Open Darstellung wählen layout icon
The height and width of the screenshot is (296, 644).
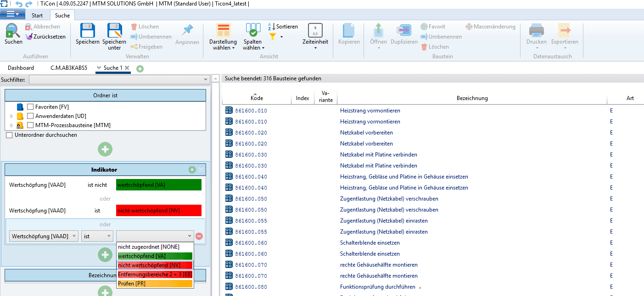223,31
